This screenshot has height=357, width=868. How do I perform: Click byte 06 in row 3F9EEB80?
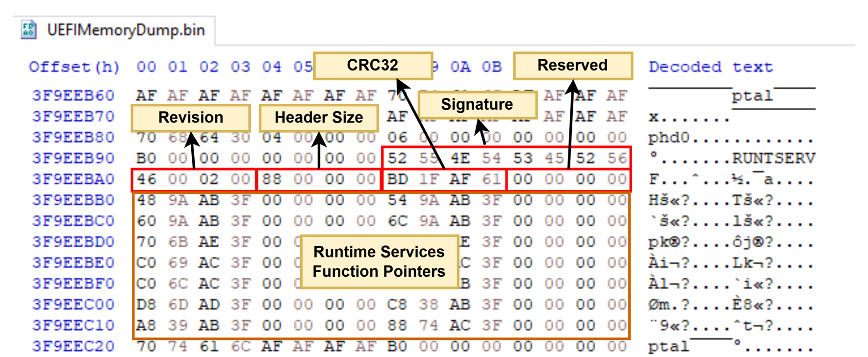click(x=397, y=137)
